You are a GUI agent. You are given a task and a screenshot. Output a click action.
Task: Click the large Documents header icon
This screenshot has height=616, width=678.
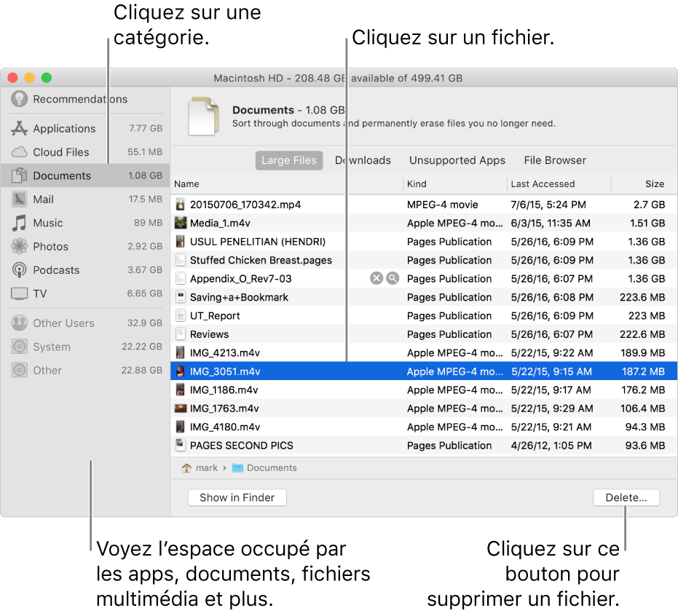pyautogui.click(x=203, y=117)
